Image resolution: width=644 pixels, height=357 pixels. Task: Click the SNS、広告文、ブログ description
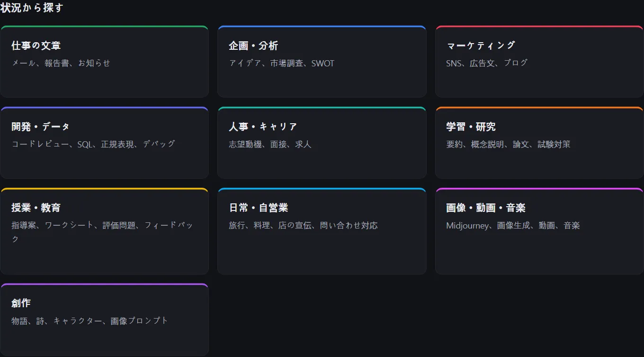pos(487,63)
